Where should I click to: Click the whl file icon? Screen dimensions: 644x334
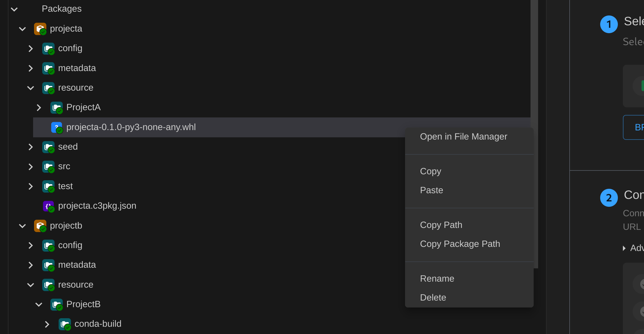(x=56, y=127)
